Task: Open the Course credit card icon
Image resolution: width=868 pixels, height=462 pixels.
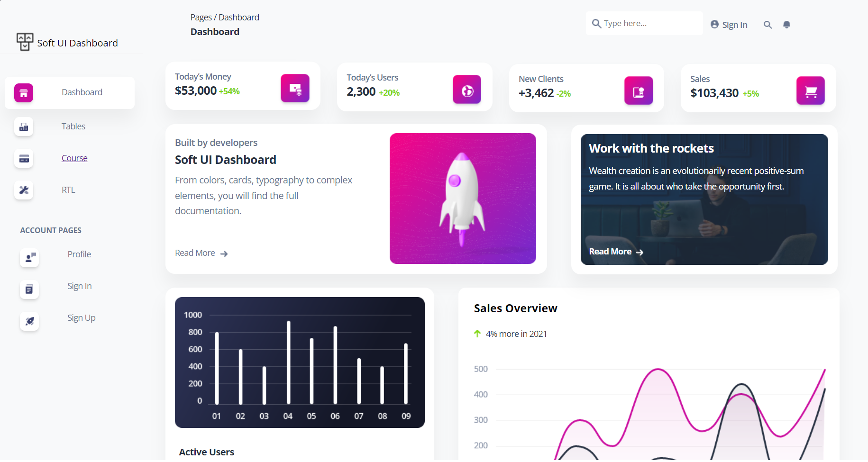Action: click(x=24, y=159)
